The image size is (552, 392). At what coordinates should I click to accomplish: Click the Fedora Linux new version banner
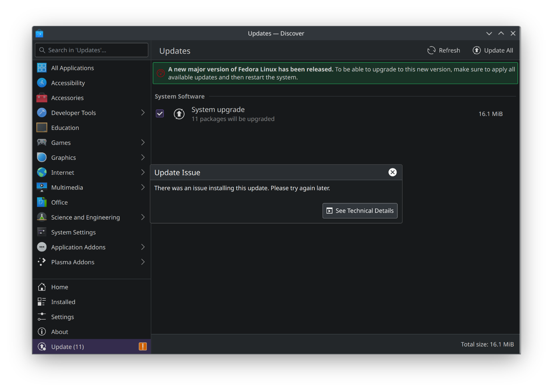point(335,73)
